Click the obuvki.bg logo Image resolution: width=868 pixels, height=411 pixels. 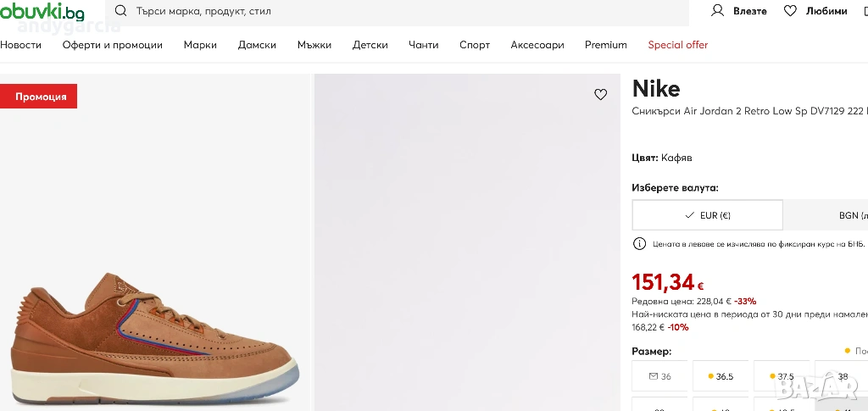pyautogui.click(x=42, y=12)
